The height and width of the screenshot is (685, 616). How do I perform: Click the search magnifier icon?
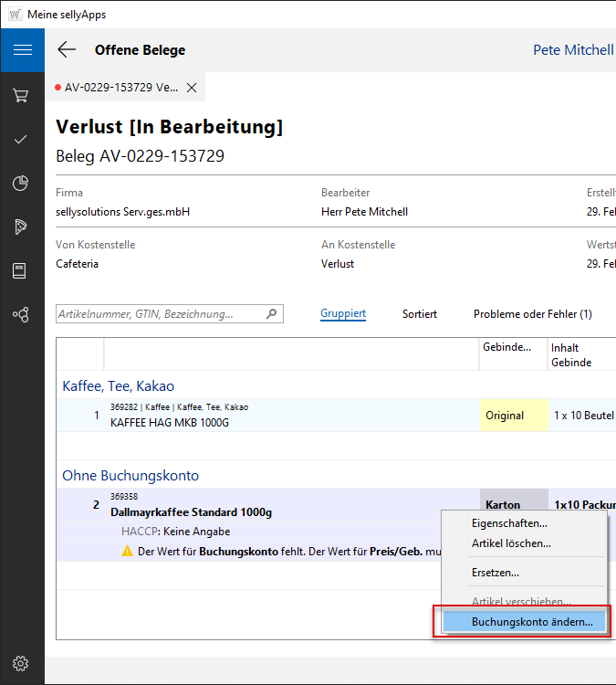point(271,314)
